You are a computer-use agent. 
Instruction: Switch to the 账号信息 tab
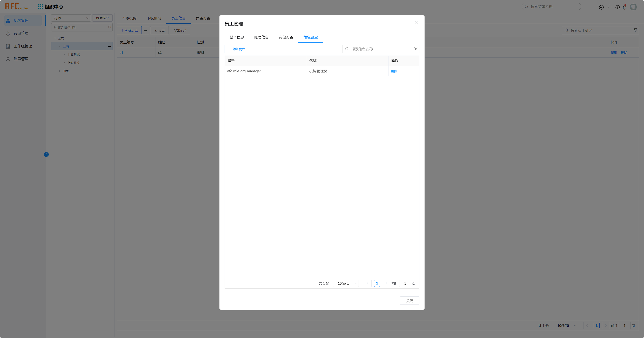[x=261, y=37]
